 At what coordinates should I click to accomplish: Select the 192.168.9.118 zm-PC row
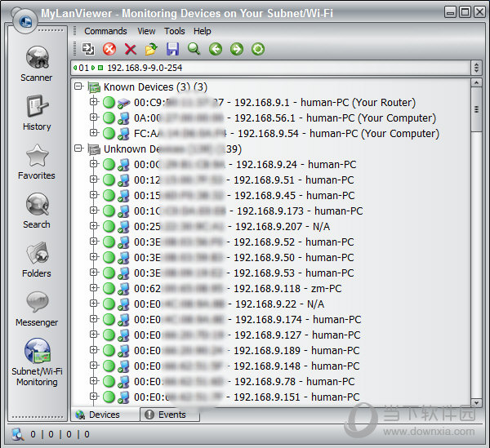pyautogui.click(x=238, y=289)
